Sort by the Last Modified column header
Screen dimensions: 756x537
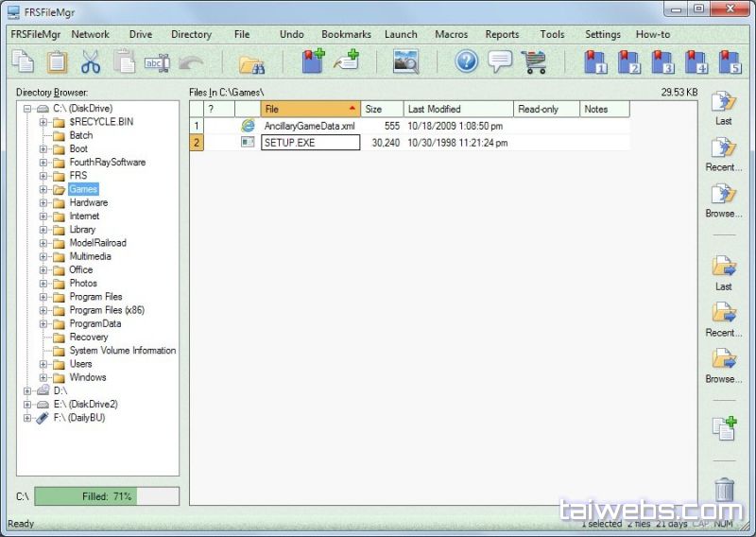pos(458,109)
